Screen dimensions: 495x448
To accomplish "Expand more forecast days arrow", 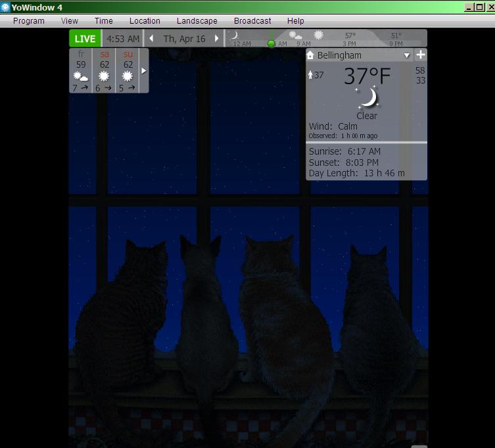I will (144, 70).
